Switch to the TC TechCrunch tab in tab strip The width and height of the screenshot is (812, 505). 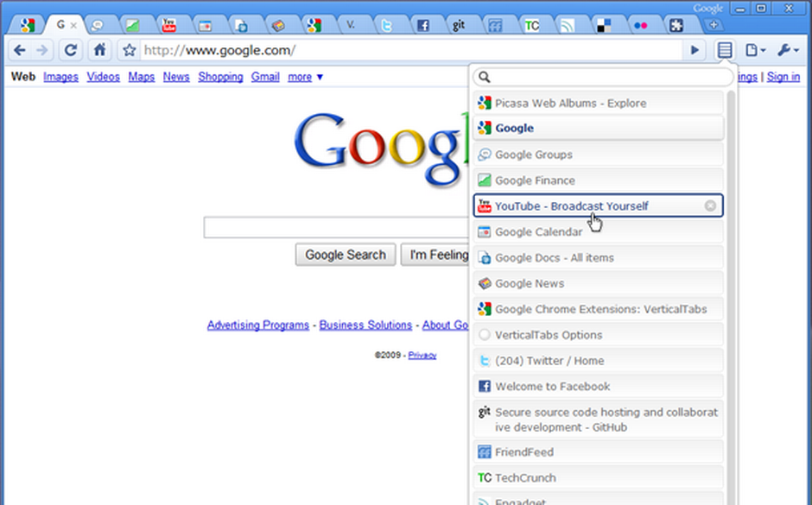click(532, 25)
